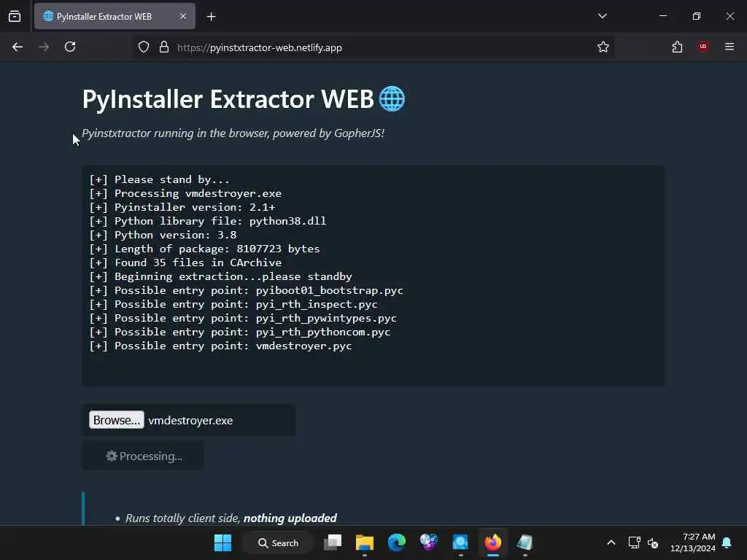Open the Firefox application menu
747x560 pixels.
point(729,47)
